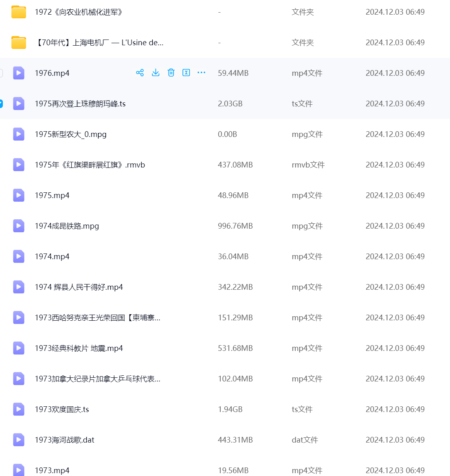This screenshot has width=450, height=476.
Task: Uncheck the 1975再次登上珠穆朗玛峰.ts checkbox
Action: 1,104
